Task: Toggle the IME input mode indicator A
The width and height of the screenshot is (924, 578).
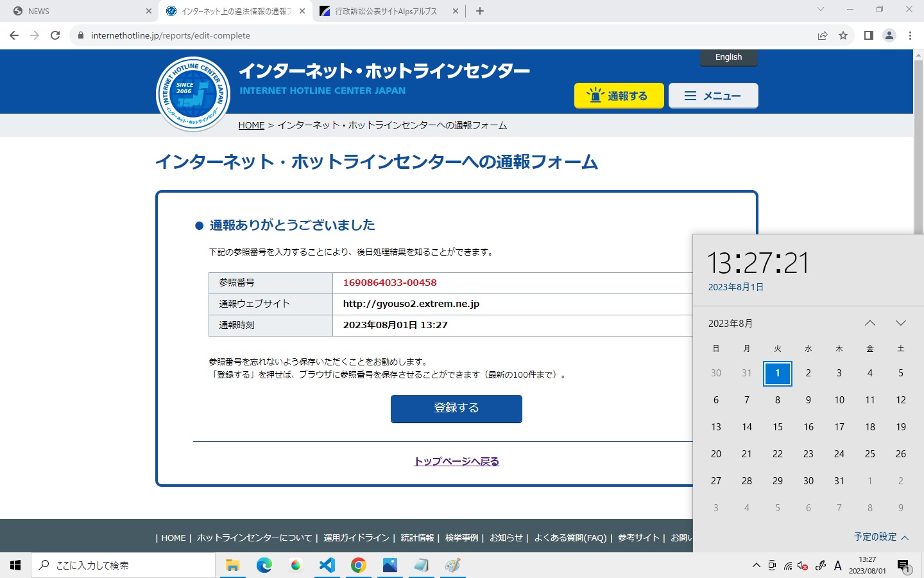Action: click(837, 566)
